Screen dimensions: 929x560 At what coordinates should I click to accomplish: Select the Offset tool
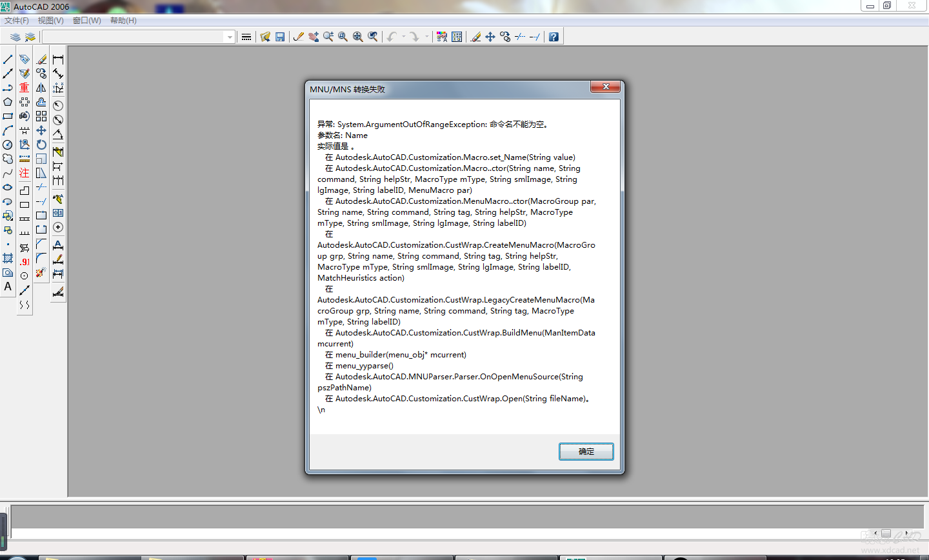pyautogui.click(x=41, y=102)
